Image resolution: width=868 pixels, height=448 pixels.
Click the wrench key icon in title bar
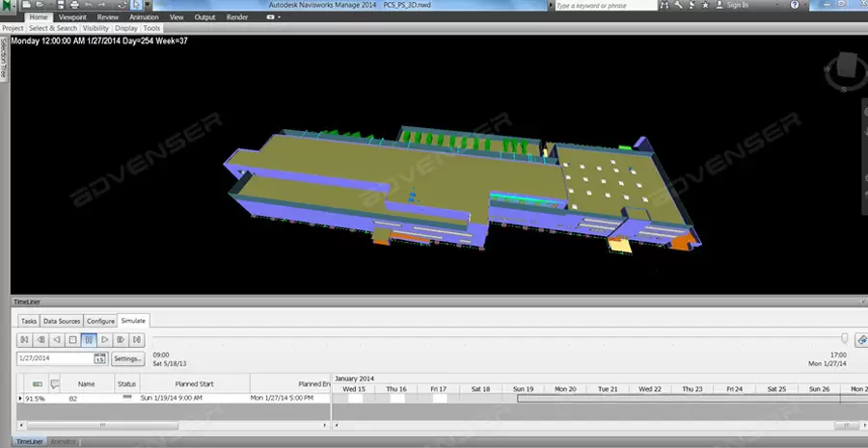(678, 5)
